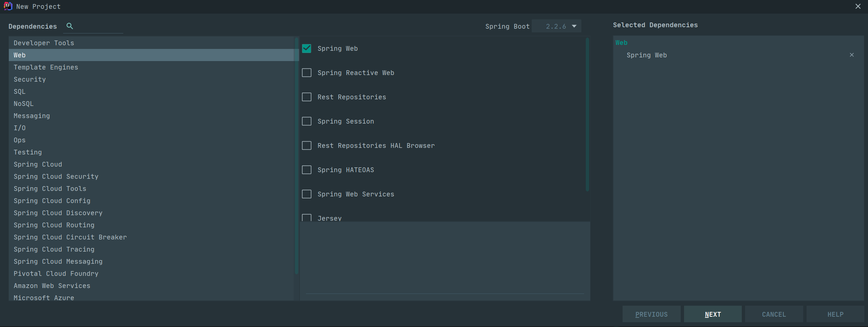868x327 pixels.
Task: Select the SQL category
Action: [x=152, y=92]
